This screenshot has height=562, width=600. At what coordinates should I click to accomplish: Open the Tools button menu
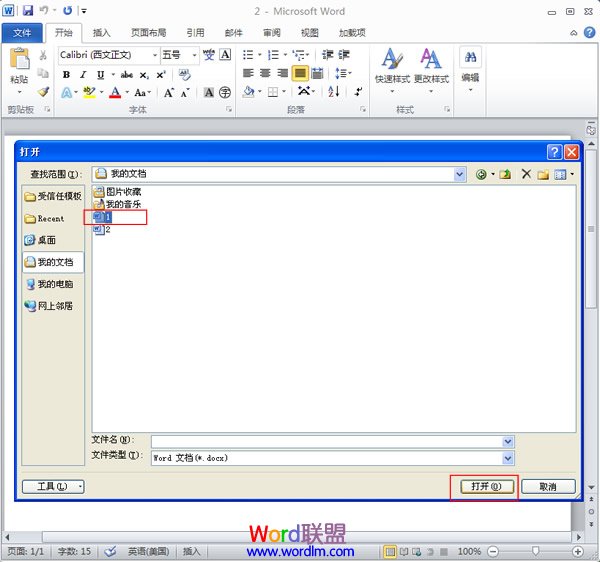click(53, 487)
